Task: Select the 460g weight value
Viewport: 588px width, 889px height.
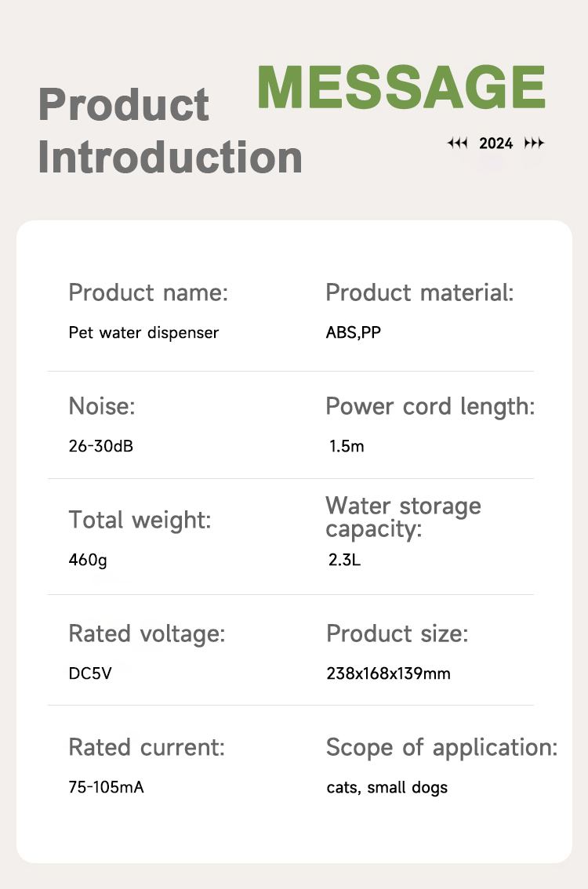Action: tap(88, 561)
